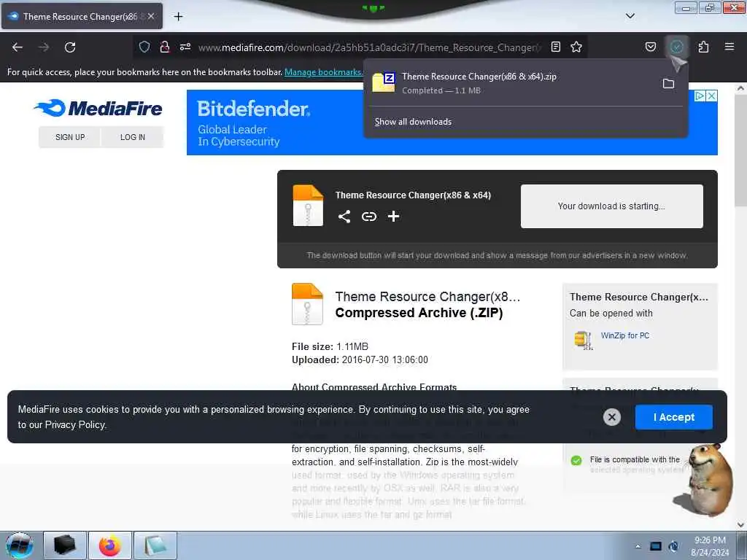Open a new tab with plus button

[178, 17]
